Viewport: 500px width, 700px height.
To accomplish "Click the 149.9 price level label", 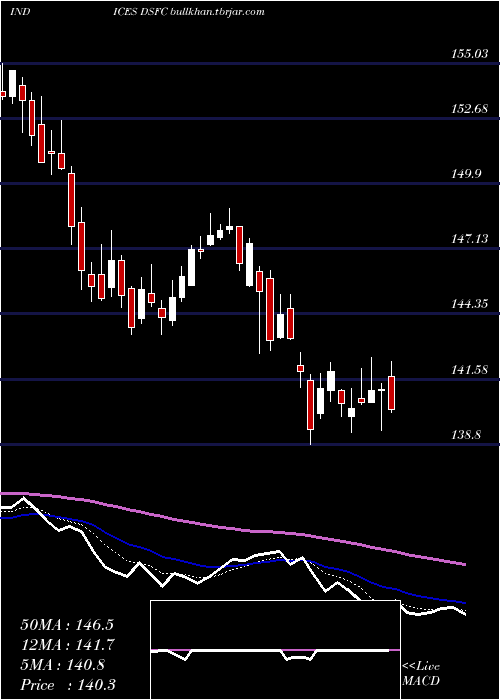I will pyautogui.click(x=466, y=174).
